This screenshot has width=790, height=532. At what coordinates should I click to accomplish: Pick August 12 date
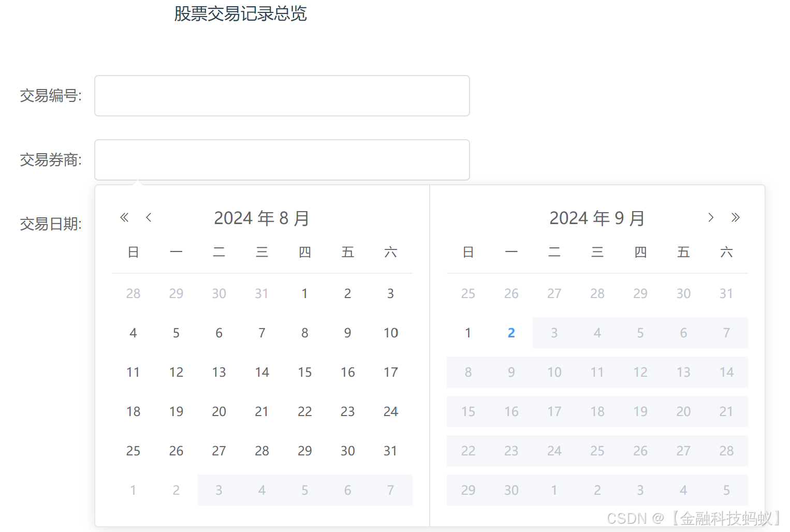pyautogui.click(x=176, y=372)
